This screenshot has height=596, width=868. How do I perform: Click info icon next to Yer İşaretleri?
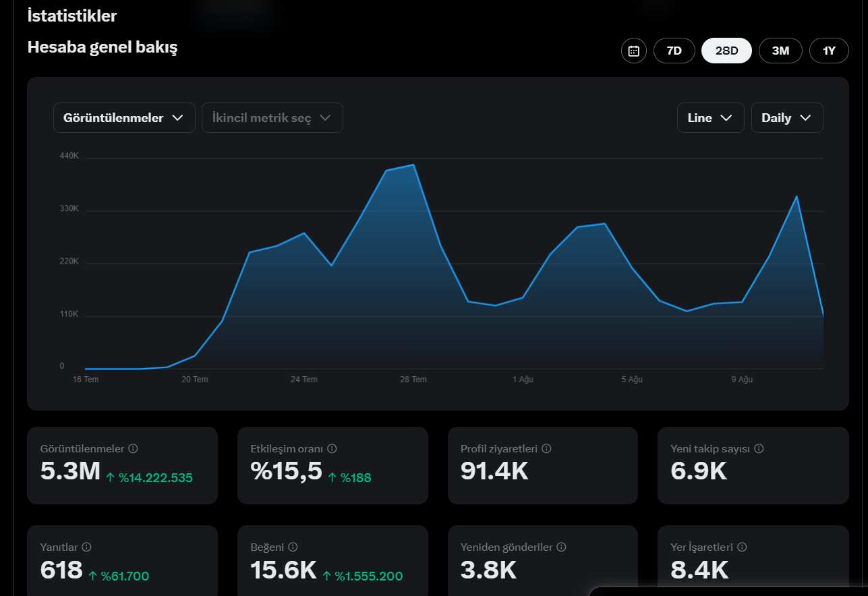tap(742, 547)
